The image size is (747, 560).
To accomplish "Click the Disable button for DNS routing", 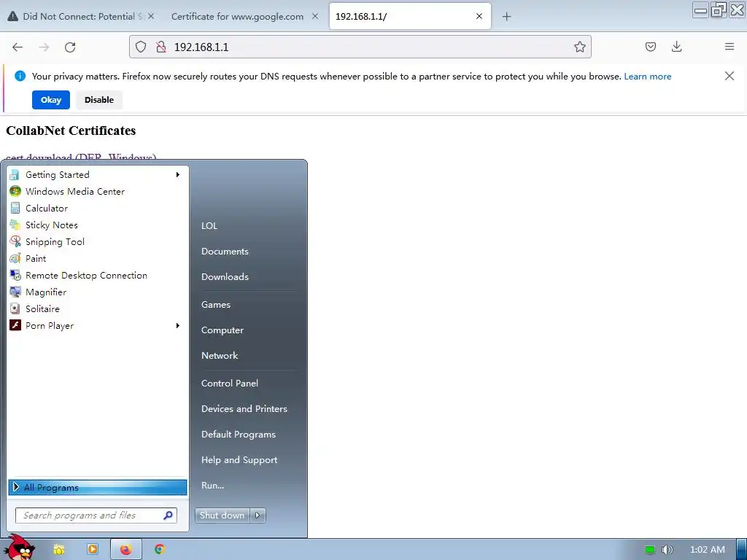I will tap(99, 100).
